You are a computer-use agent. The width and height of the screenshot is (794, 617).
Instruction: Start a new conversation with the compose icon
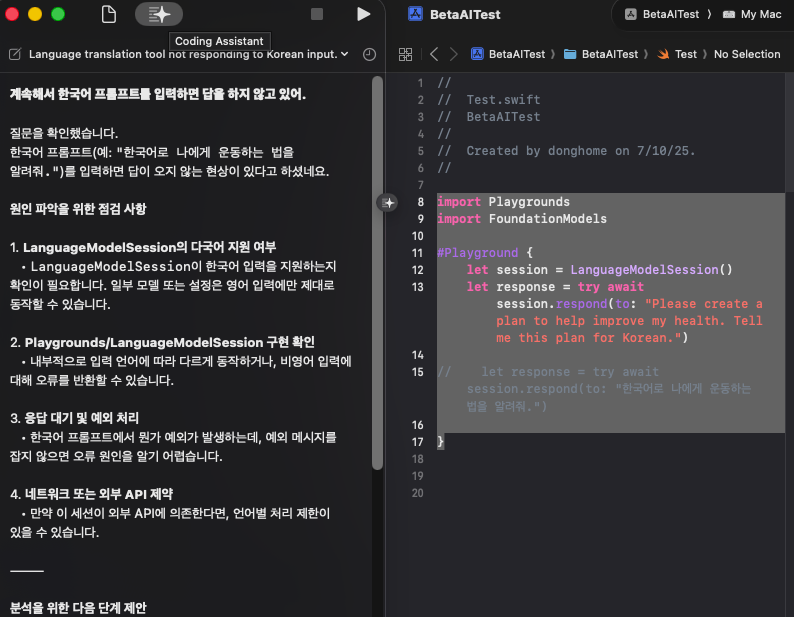coord(15,54)
